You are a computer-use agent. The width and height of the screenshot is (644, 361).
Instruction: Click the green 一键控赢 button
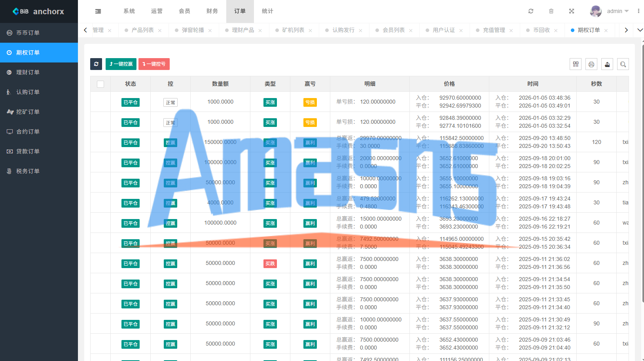point(121,64)
